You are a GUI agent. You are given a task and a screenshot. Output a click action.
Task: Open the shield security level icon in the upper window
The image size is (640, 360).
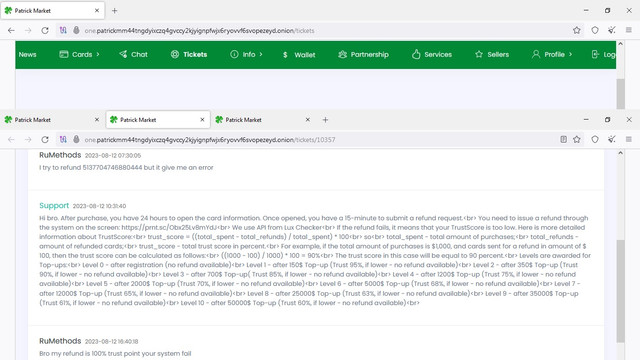595,30
